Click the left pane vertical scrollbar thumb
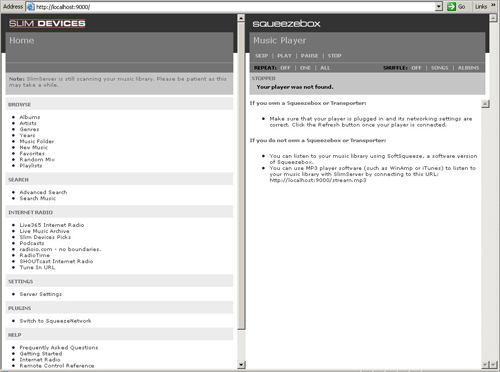 pos(241,176)
